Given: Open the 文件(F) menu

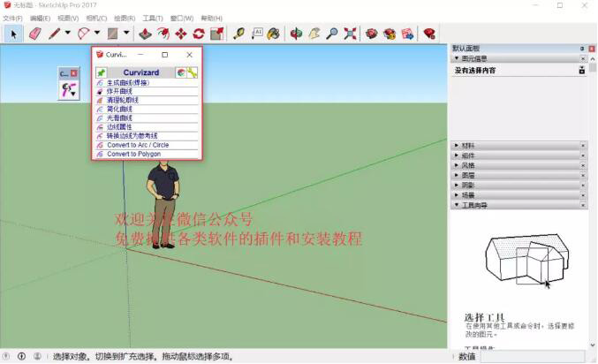Looking at the screenshot, I should pyautogui.click(x=12, y=18).
